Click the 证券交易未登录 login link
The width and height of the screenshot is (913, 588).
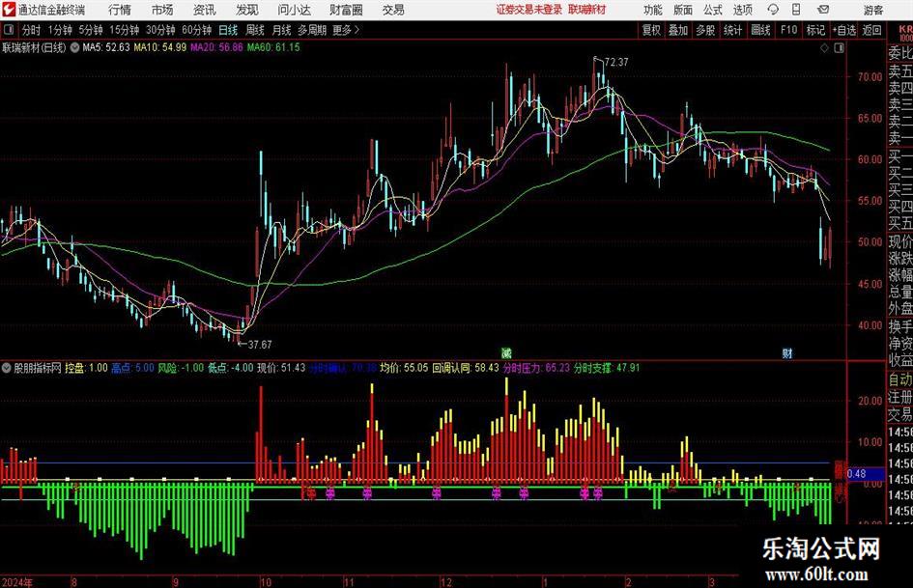pos(529,10)
